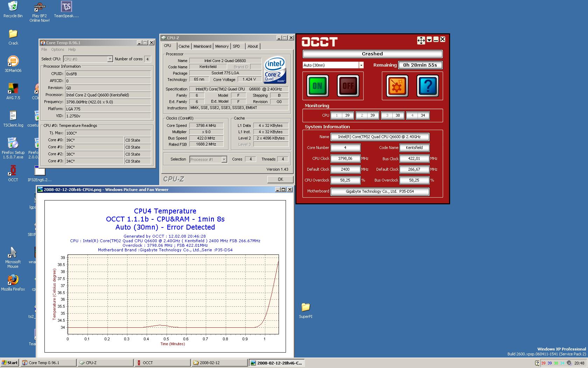Launch the OCCT desktop shortcut

click(13, 173)
